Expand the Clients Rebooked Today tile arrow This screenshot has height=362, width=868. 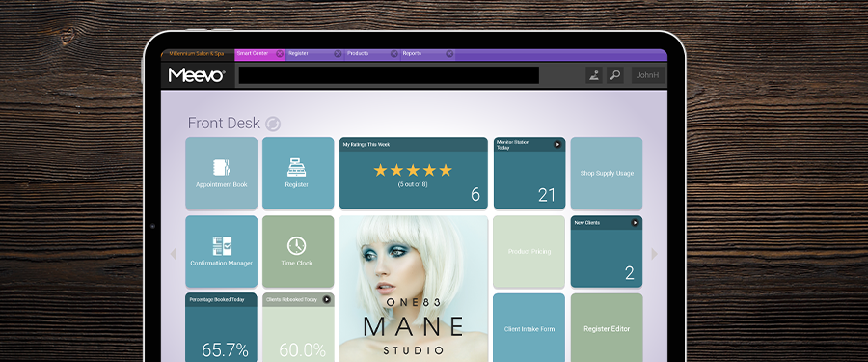click(x=327, y=299)
